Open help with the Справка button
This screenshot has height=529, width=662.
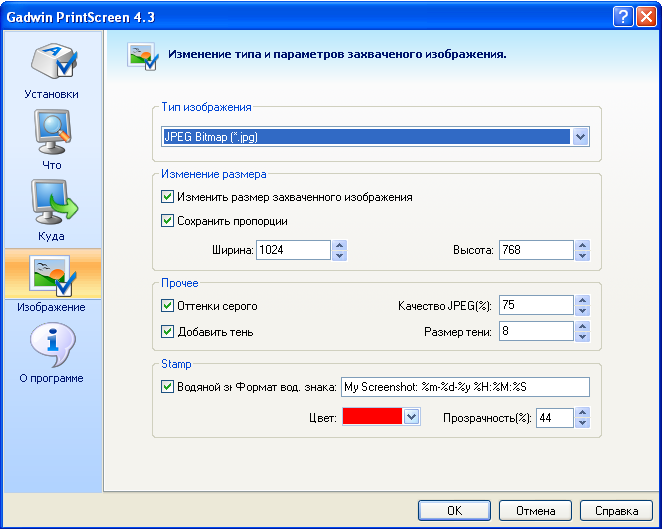point(616,511)
